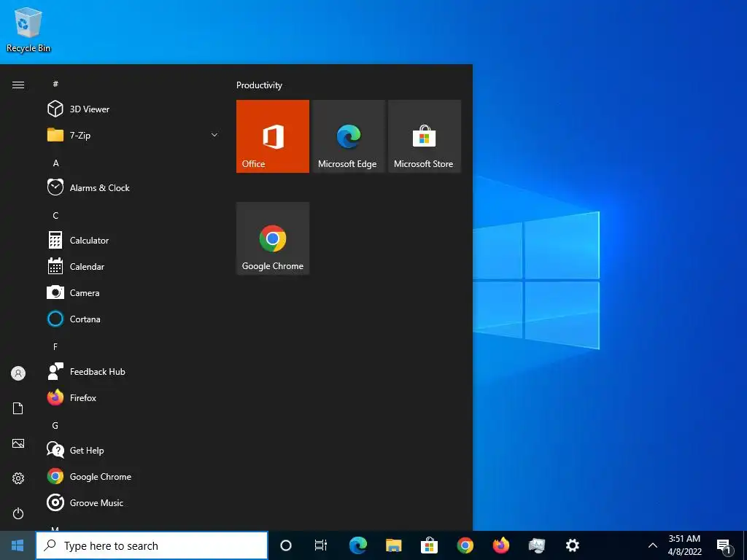
Task: Select the Recycle Bin desktop icon
Action: click(x=28, y=29)
